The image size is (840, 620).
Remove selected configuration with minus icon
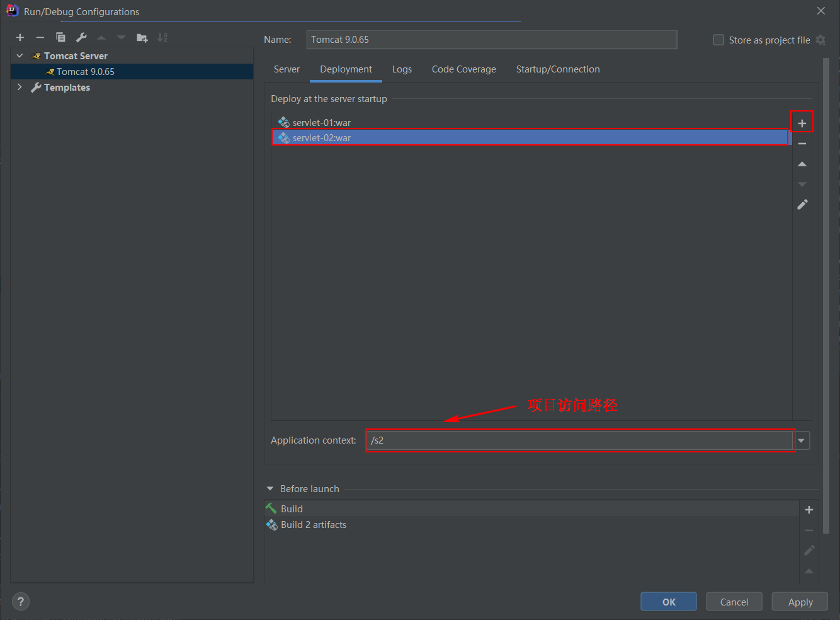(x=40, y=38)
